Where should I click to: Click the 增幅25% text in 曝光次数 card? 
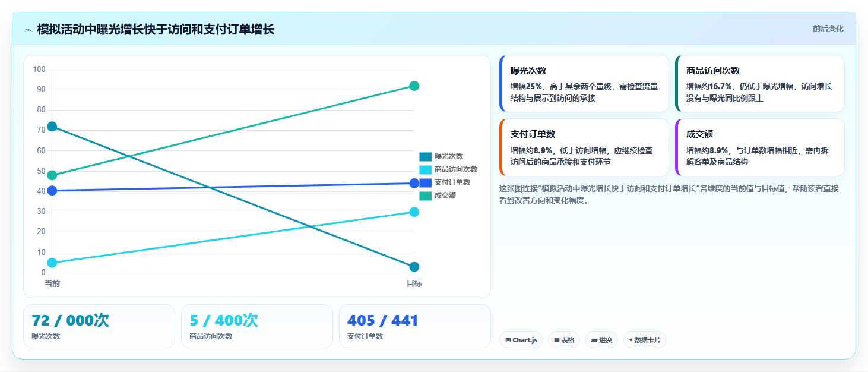click(527, 86)
